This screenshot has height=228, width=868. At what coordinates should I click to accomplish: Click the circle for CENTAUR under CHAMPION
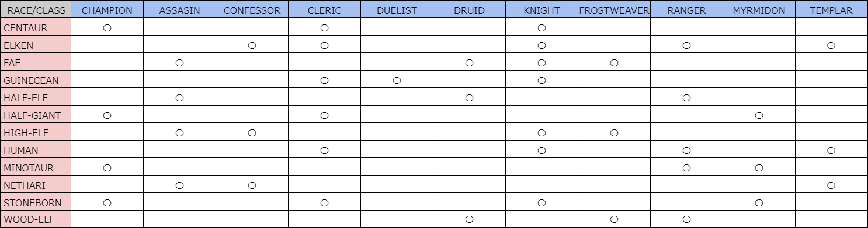tap(107, 28)
